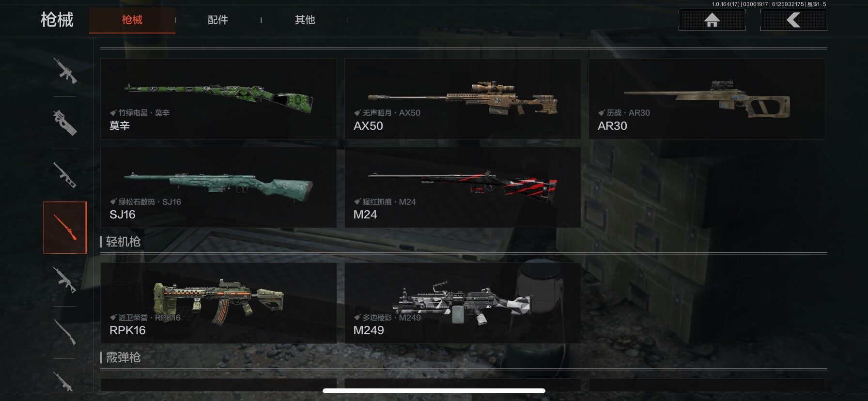Click the 轻机枪 section header

(x=123, y=242)
